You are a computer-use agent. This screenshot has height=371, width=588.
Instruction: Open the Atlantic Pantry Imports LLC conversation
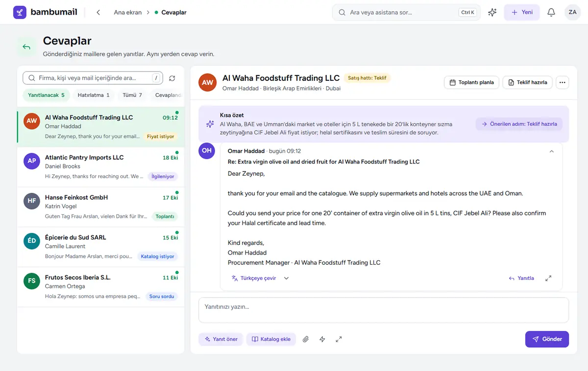pos(101,167)
